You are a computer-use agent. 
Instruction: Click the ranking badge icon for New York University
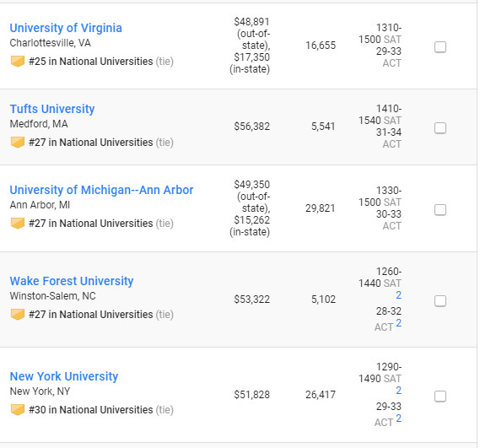[x=18, y=410]
